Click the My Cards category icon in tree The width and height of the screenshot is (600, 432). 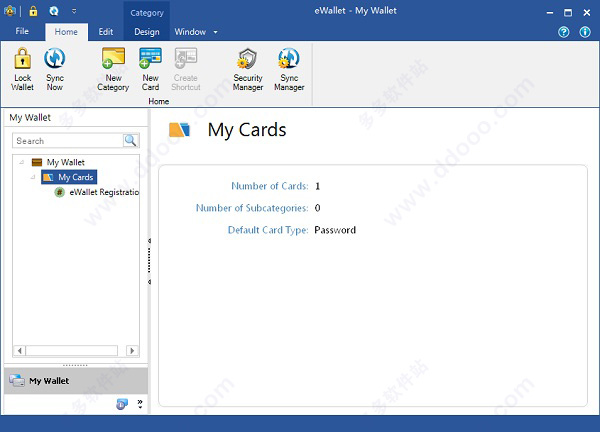pos(48,177)
